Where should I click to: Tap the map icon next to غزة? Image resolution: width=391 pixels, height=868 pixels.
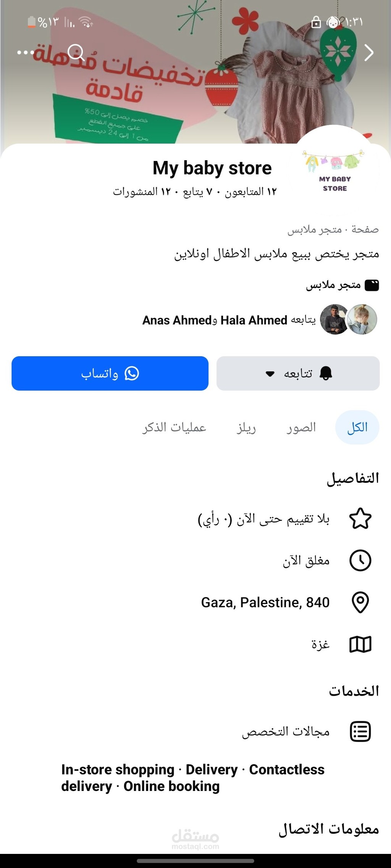click(x=360, y=645)
